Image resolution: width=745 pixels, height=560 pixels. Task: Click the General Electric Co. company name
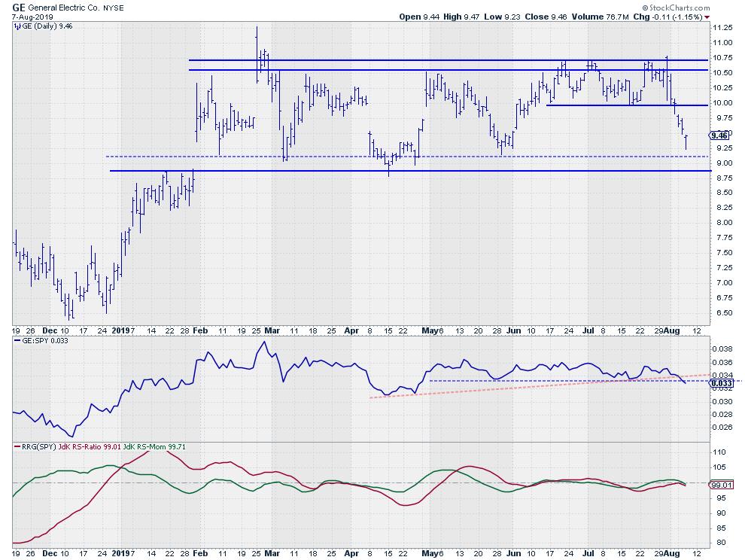65,8
